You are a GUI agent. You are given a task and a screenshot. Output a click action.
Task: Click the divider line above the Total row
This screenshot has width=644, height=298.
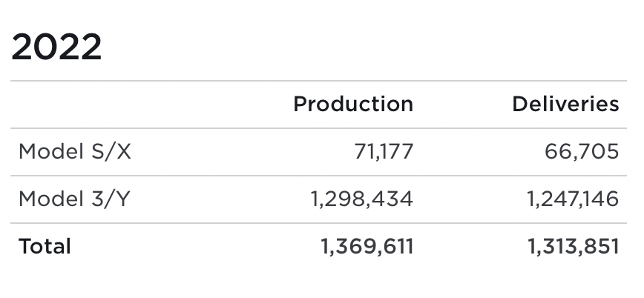pyautogui.click(x=319, y=223)
